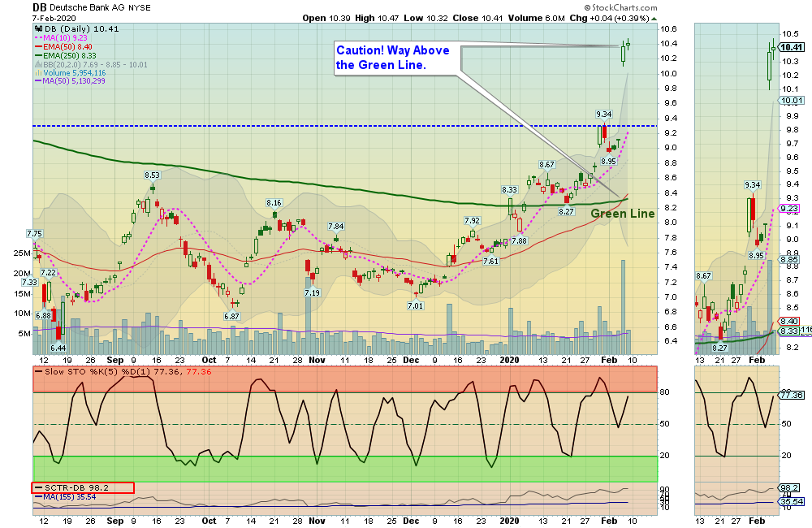This screenshot has height=528, width=812.
Task: Click the Caution! Way Above annotation box
Action: click(397, 58)
